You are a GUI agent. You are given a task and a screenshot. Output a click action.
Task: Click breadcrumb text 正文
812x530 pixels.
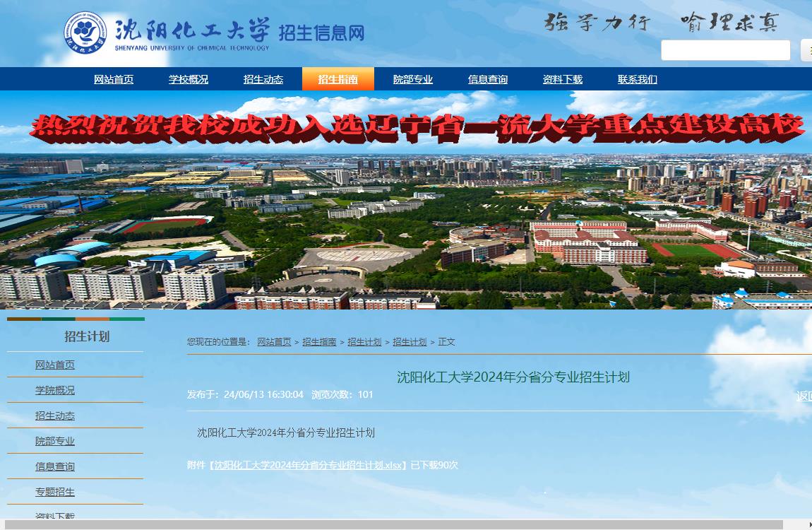click(446, 342)
